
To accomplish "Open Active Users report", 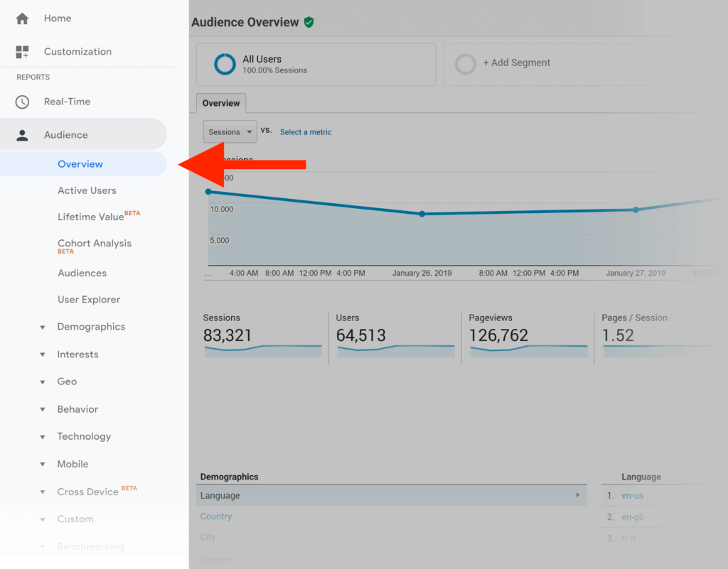I will (87, 190).
